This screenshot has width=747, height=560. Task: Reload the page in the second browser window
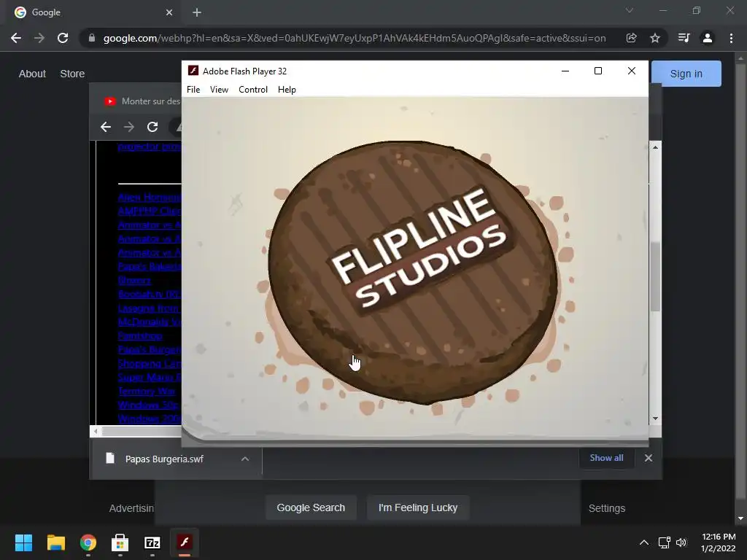pos(152,127)
